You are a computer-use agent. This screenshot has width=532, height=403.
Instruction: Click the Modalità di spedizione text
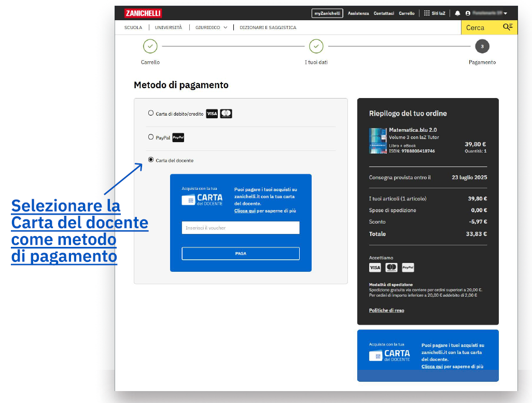[391, 285]
